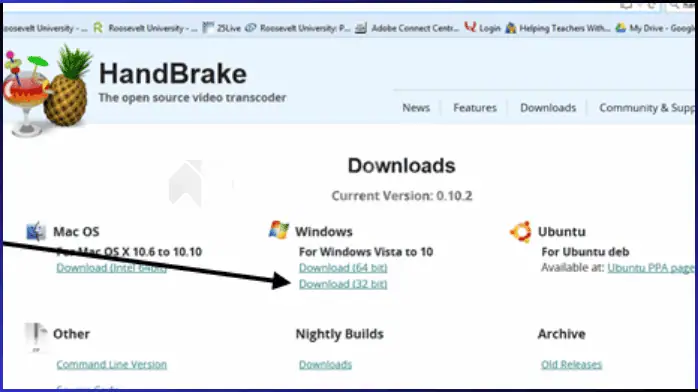Open the Downloads nav item

(x=548, y=108)
